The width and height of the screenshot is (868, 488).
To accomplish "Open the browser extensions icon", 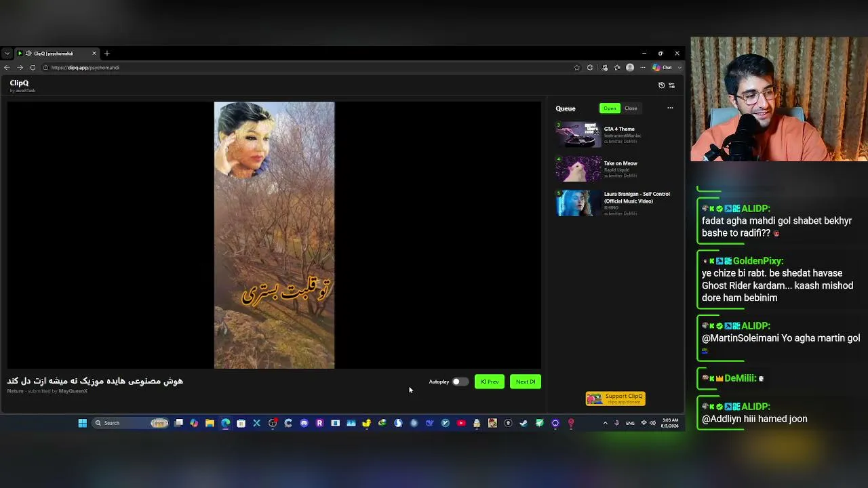I will click(x=590, y=68).
